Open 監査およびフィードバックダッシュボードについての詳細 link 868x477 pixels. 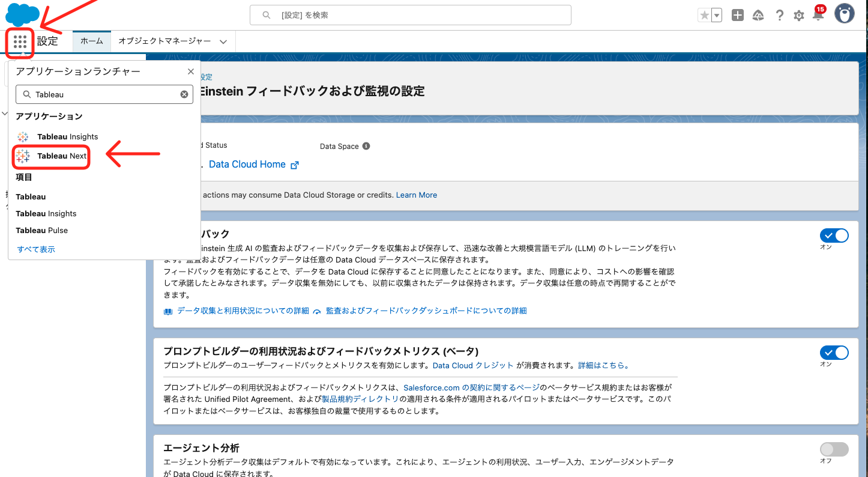pos(426,311)
